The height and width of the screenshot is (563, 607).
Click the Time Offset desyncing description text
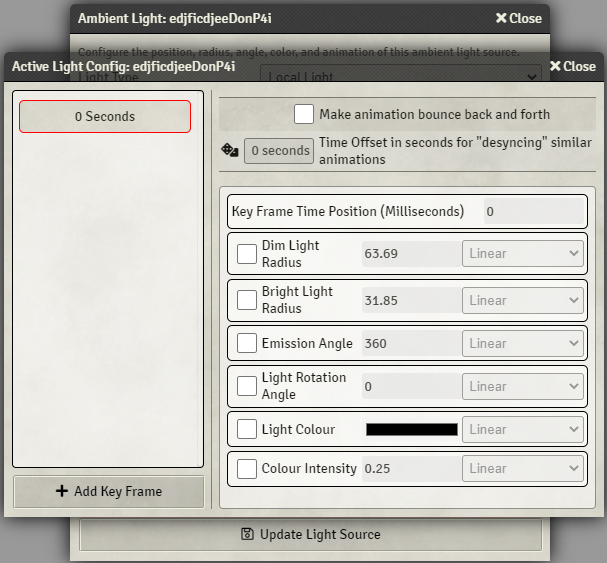tap(455, 151)
